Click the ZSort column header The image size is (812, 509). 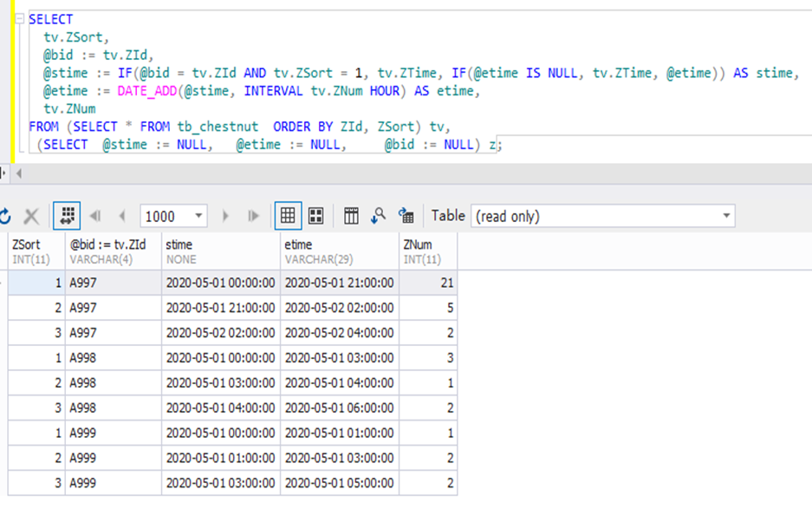click(x=36, y=251)
